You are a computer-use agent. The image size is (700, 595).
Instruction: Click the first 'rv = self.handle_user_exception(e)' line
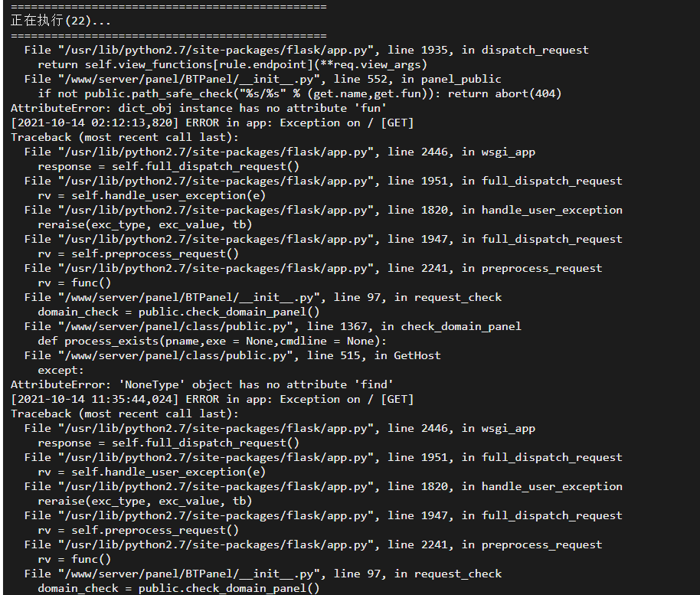[152, 195]
